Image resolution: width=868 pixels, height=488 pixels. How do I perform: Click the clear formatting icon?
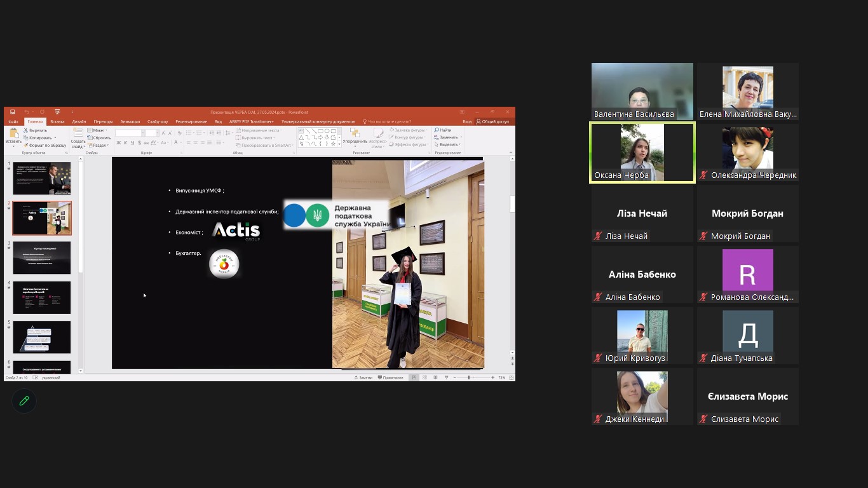click(179, 133)
